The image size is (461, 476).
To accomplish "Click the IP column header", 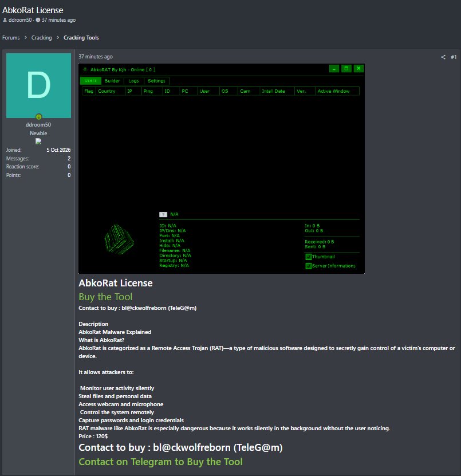I will pos(133,91).
